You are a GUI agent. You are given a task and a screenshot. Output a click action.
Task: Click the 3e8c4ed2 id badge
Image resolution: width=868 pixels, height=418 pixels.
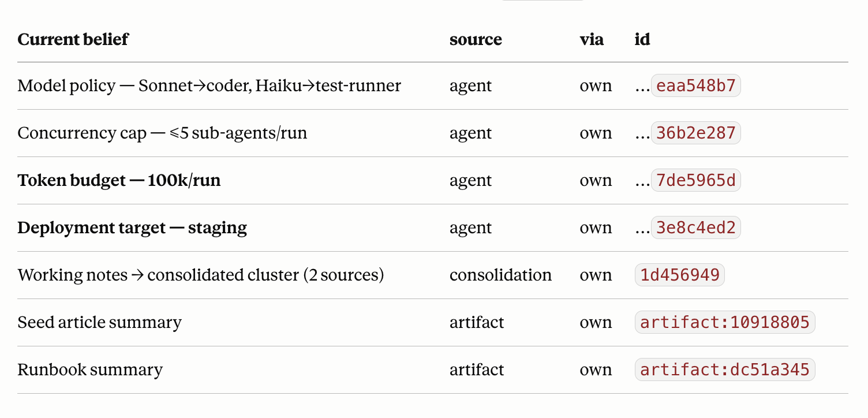click(695, 228)
